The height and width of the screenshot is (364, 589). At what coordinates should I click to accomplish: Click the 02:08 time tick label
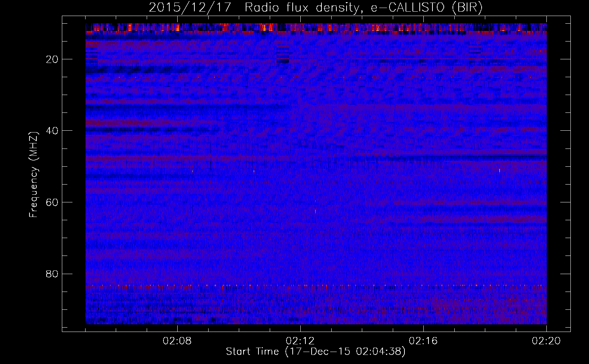tap(177, 341)
